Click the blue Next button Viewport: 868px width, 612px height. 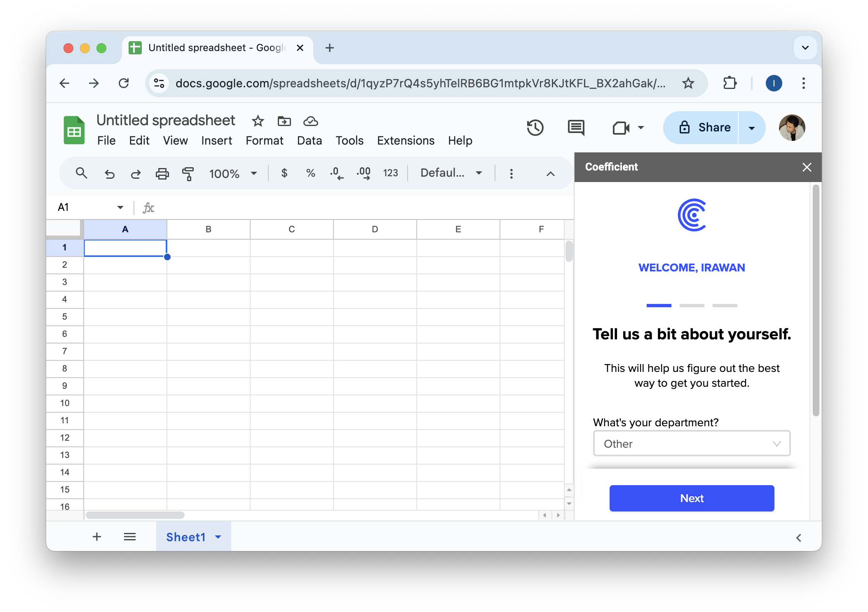point(691,498)
